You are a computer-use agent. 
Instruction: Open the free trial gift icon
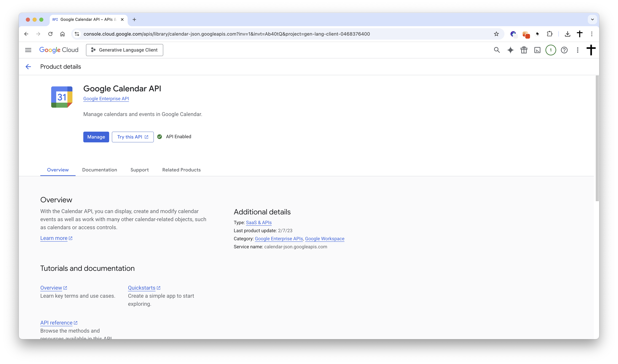click(524, 50)
